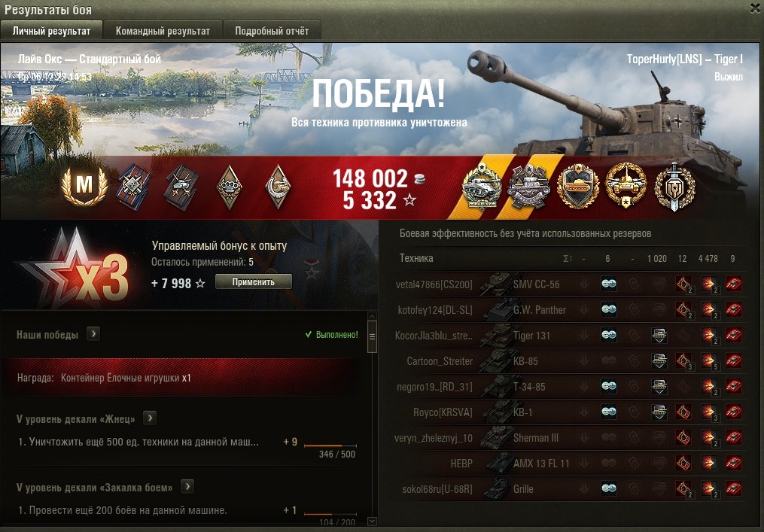Select player vetal47866[CS200] name
Image resolution: width=764 pixels, height=532 pixels.
tap(434, 284)
